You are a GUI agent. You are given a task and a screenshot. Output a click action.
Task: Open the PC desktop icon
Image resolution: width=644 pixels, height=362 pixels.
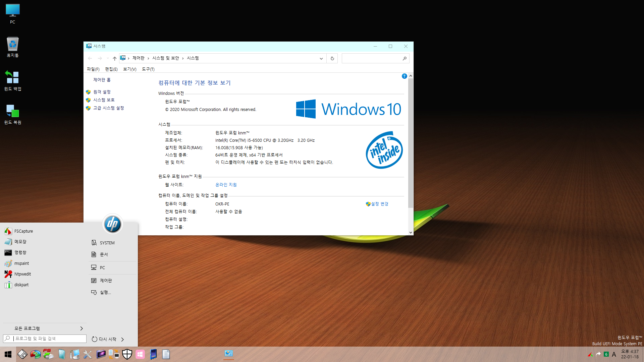12,14
